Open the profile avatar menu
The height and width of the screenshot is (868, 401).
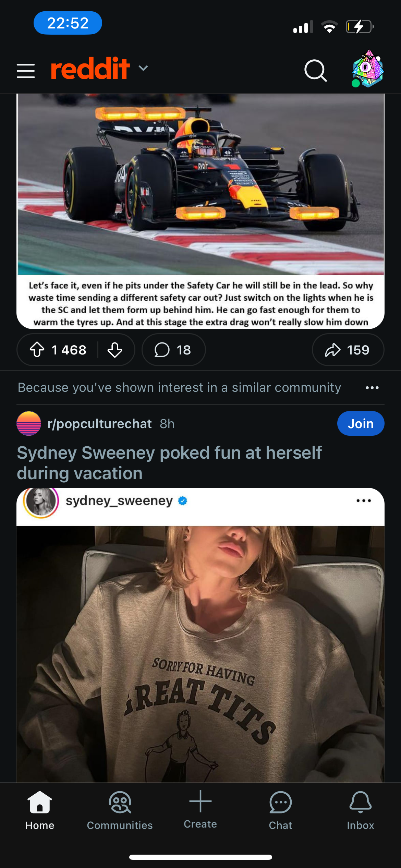(368, 69)
